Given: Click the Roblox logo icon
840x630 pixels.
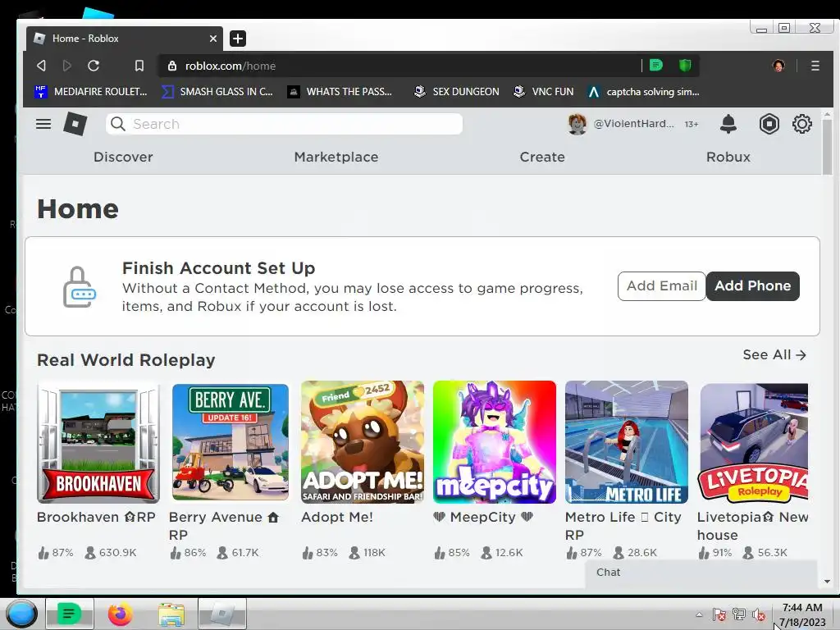Looking at the screenshot, I should tap(75, 124).
